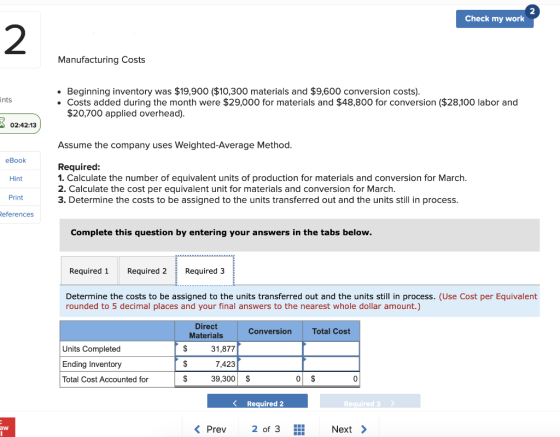
Task: Click Ending Inventory Total Cost input cell
Action: coord(331,364)
